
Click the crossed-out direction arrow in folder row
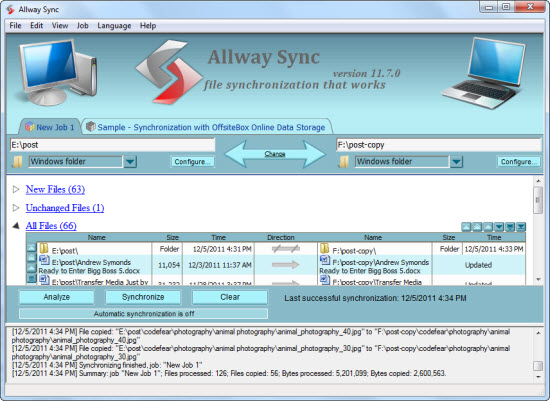click(x=286, y=249)
